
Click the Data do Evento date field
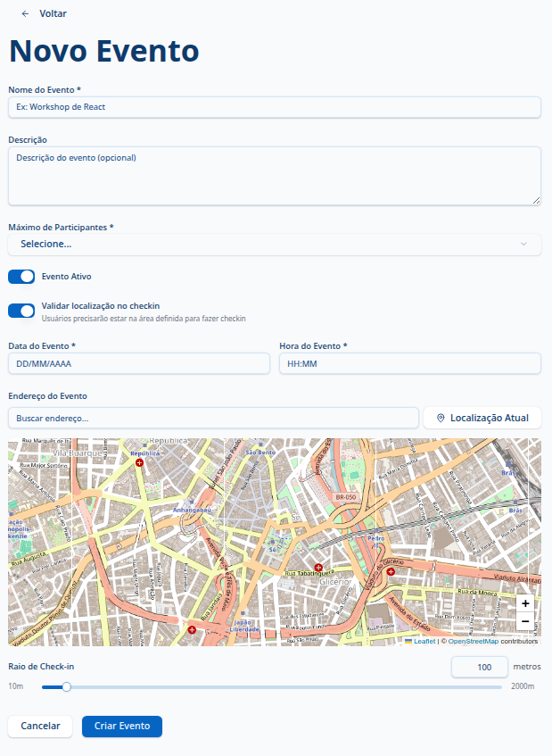coord(139,363)
